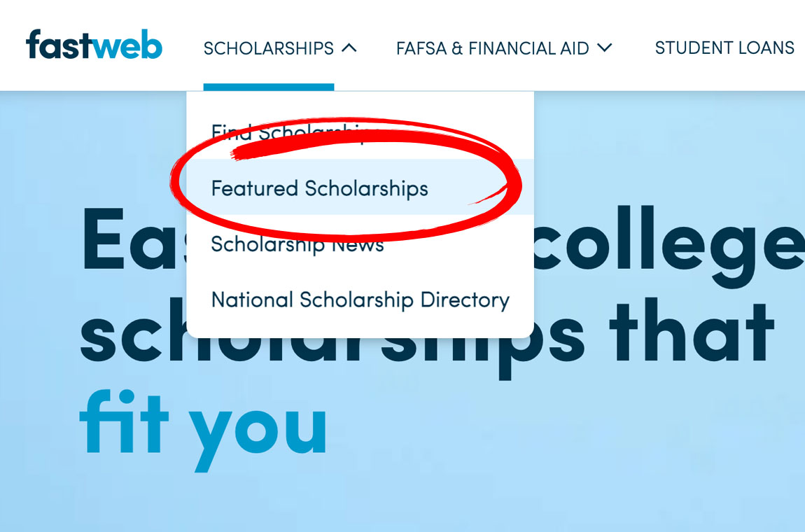Visit the National Scholarship Directory link
Viewport: 805px width, 532px height.
point(360,300)
